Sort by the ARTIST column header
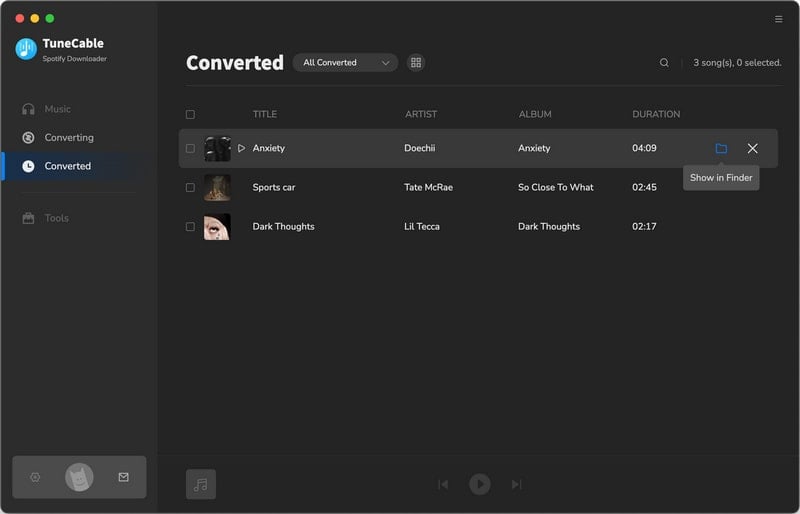This screenshot has width=800, height=514. [x=421, y=114]
